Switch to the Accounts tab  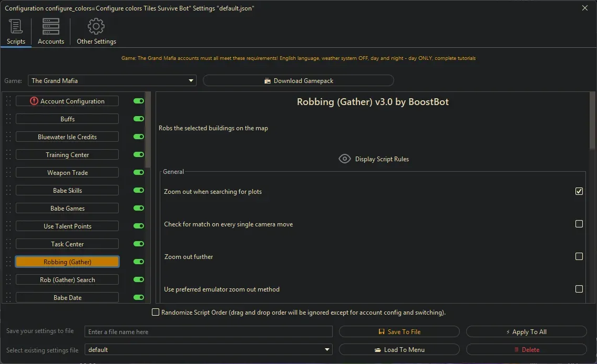tap(50, 32)
